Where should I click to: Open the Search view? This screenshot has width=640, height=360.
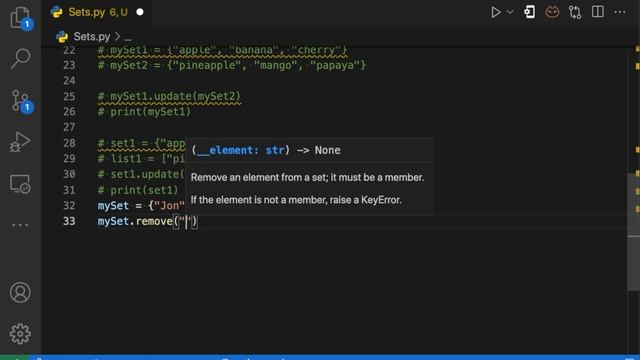click(20, 58)
